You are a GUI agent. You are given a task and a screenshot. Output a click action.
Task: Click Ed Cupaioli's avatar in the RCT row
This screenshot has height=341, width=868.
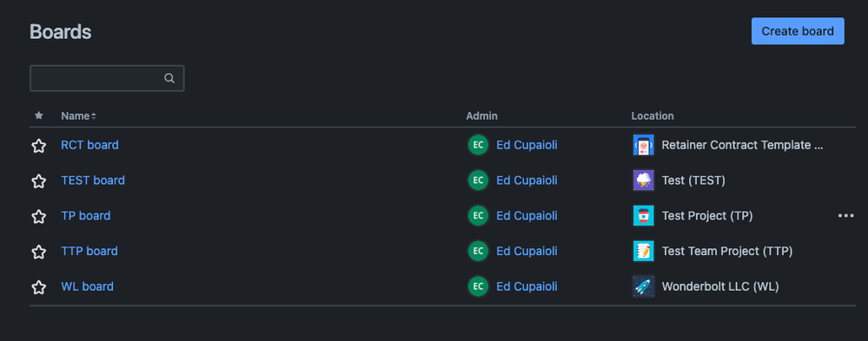pos(478,145)
